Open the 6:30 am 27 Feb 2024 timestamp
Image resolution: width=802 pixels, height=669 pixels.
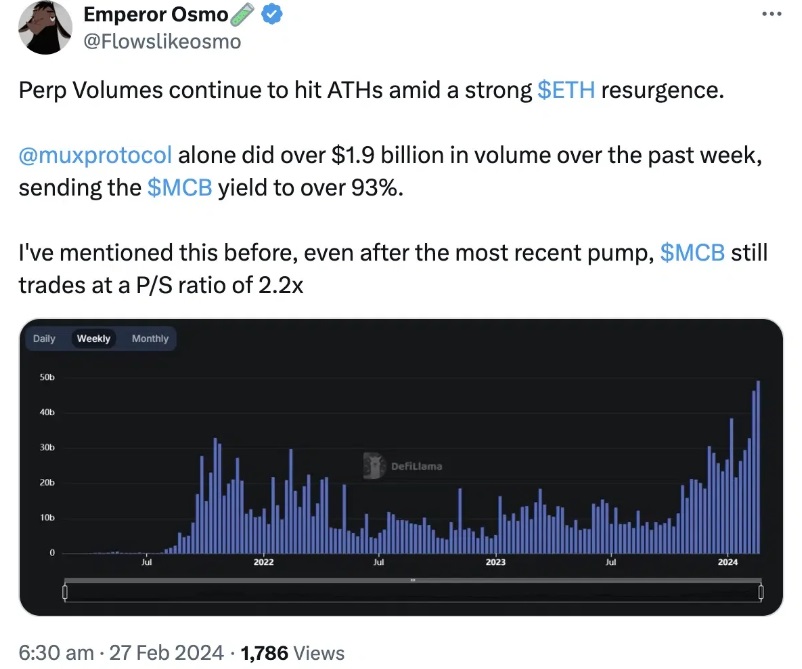pos(121,653)
